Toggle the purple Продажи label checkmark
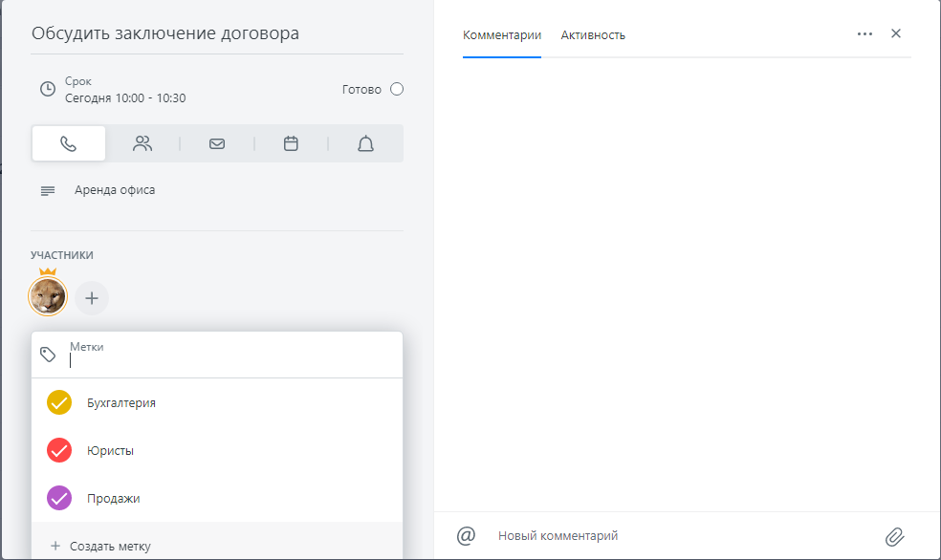The width and height of the screenshot is (941, 560). coord(59,498)
